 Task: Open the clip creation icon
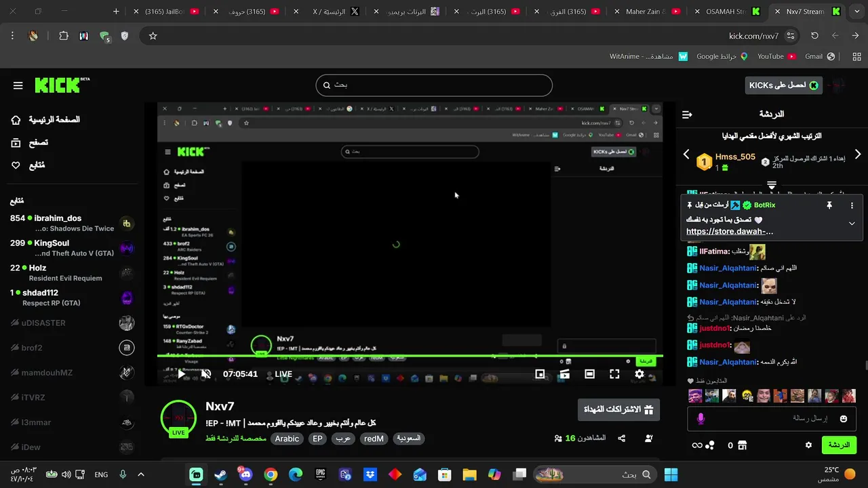coord(564,373)
